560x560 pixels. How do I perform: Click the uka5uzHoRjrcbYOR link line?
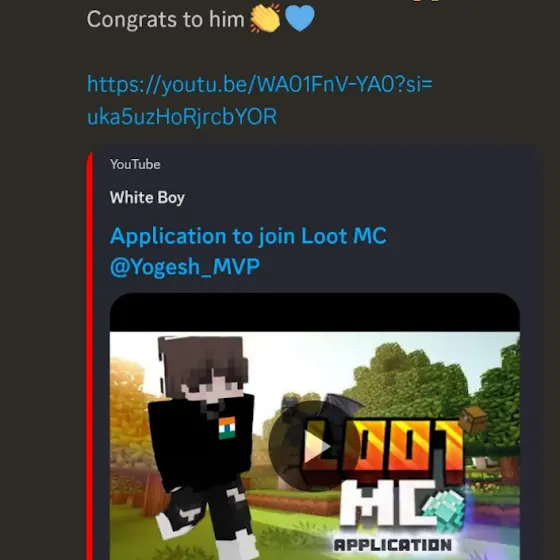182,116
